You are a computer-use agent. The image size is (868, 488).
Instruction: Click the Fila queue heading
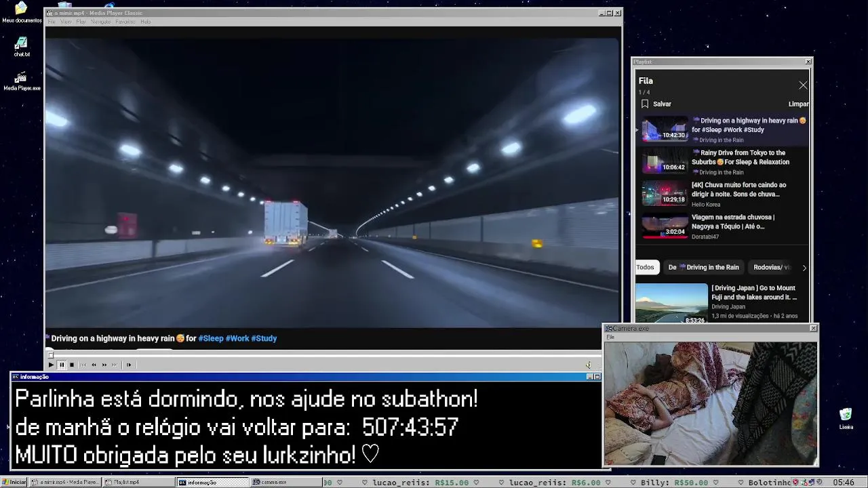(646, 81)
